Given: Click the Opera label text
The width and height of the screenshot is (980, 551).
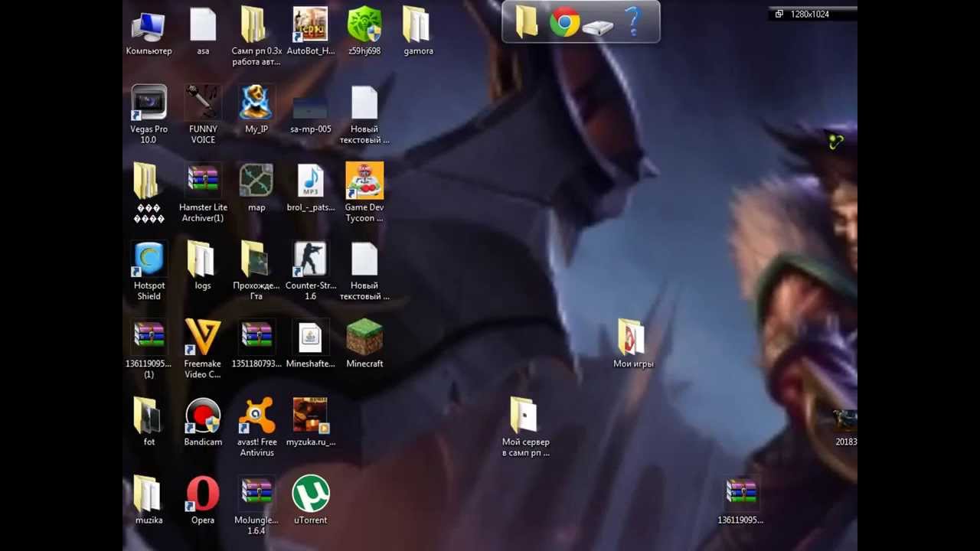Looking at the screenshot, I should click(x=203, y=520).
